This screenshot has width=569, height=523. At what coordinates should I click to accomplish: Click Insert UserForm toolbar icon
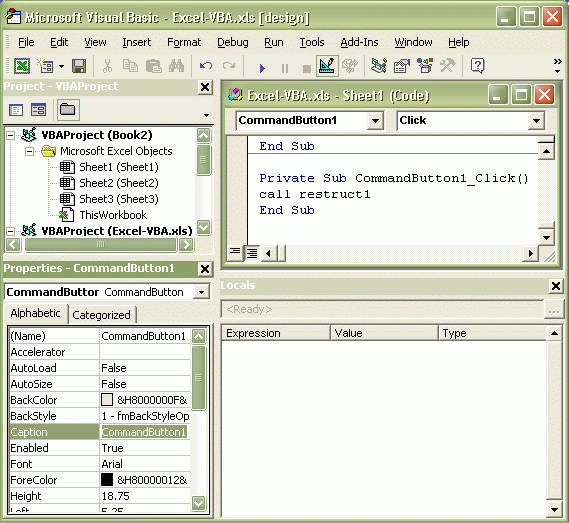[45, 66]
